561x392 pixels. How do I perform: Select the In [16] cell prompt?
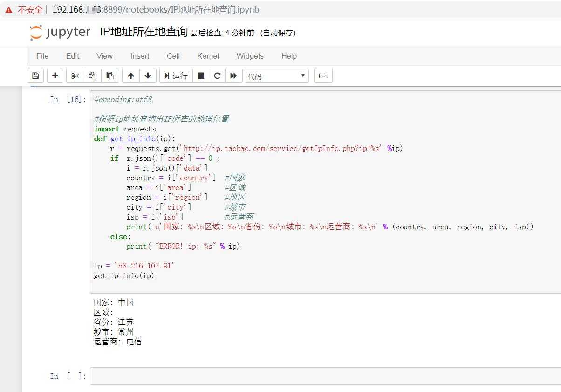(68, 99)
